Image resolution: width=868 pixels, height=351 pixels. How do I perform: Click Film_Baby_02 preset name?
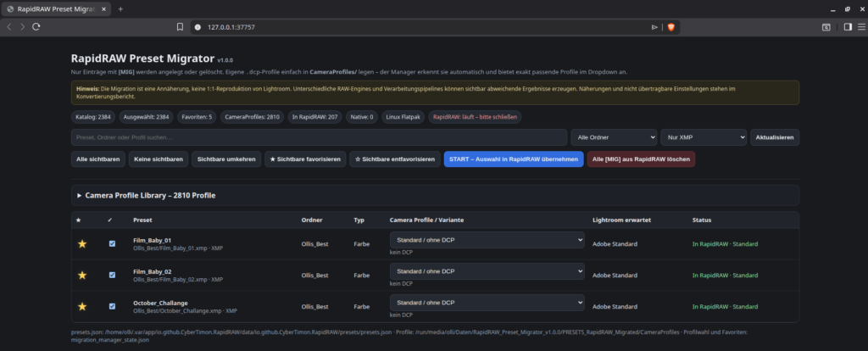[153, 272]
